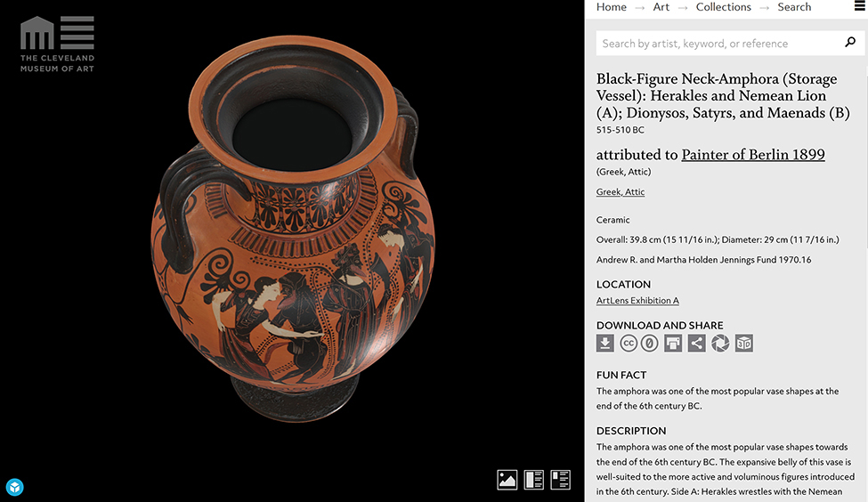
Task: Click the Sketchfab logo in the viewer corner
Action: (15, 487)
